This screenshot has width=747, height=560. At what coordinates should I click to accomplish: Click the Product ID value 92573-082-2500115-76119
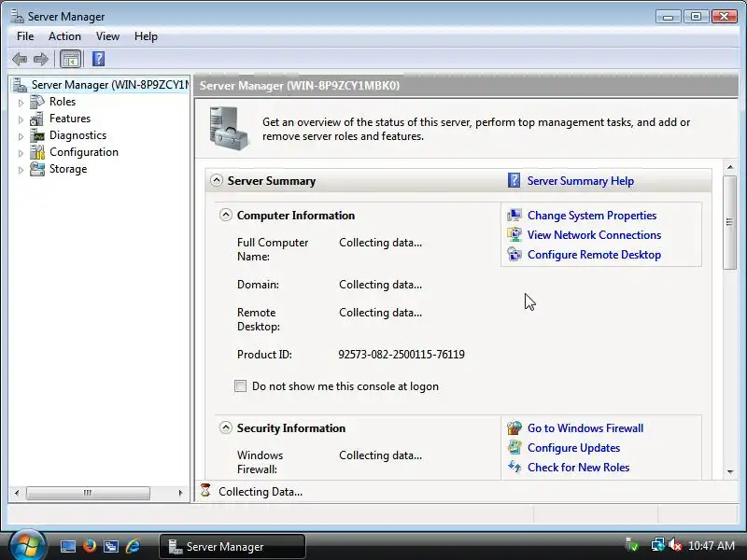[402, 355]
